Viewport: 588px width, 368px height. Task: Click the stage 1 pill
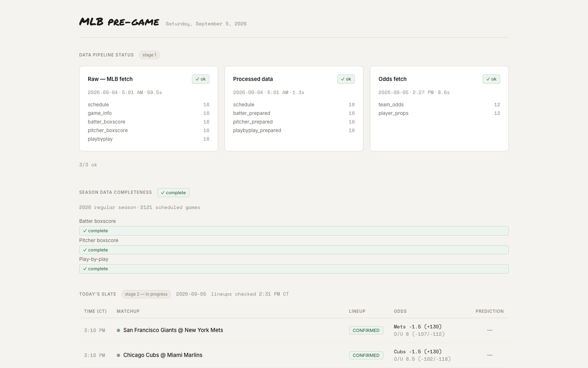149,55
